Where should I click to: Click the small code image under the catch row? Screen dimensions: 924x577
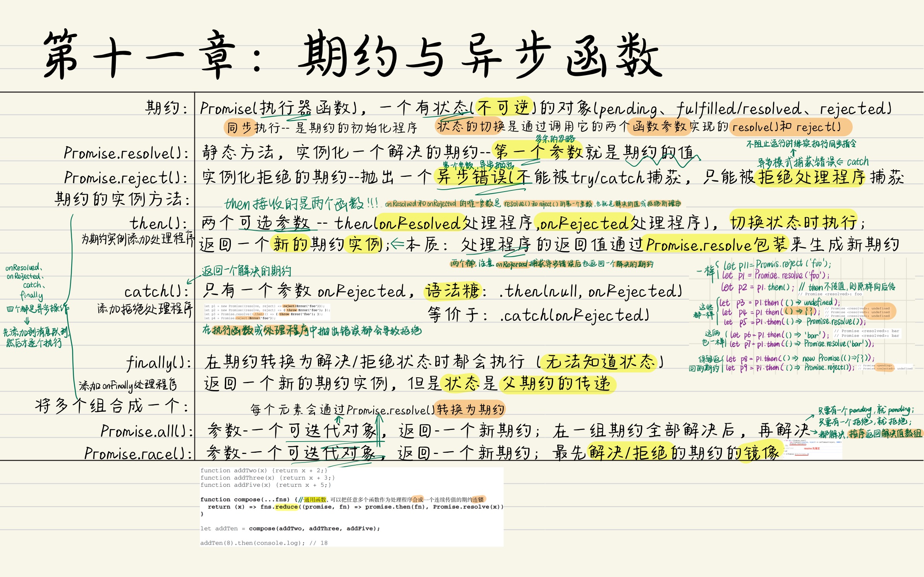(x=267, y=312)
